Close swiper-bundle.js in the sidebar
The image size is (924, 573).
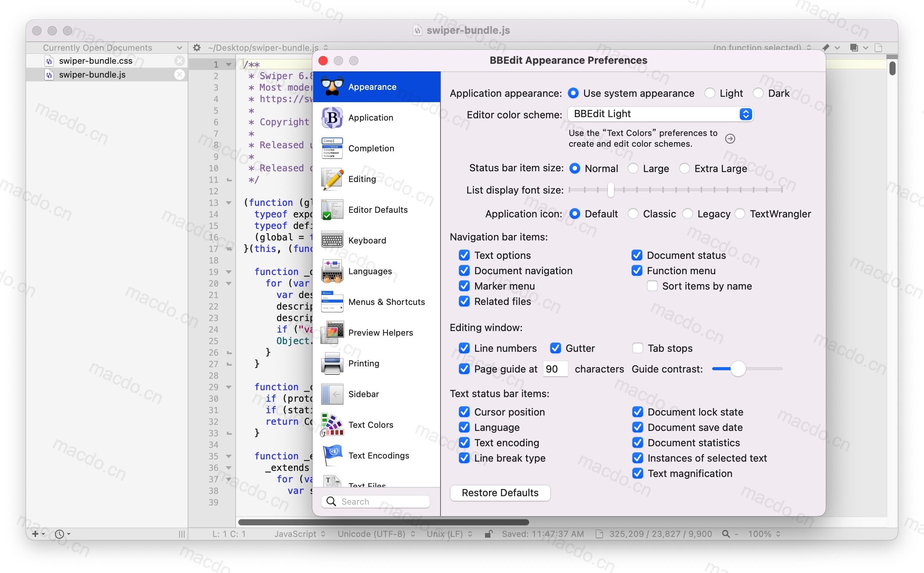[x=179, y=75]
